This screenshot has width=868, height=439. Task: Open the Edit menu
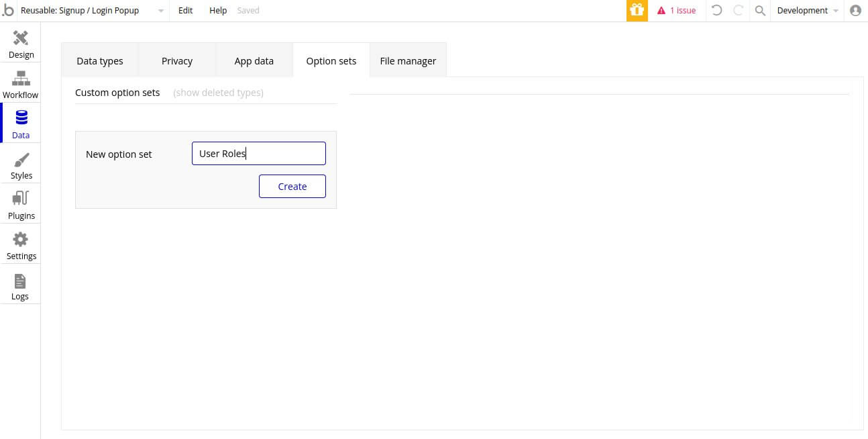click(186, 11)
